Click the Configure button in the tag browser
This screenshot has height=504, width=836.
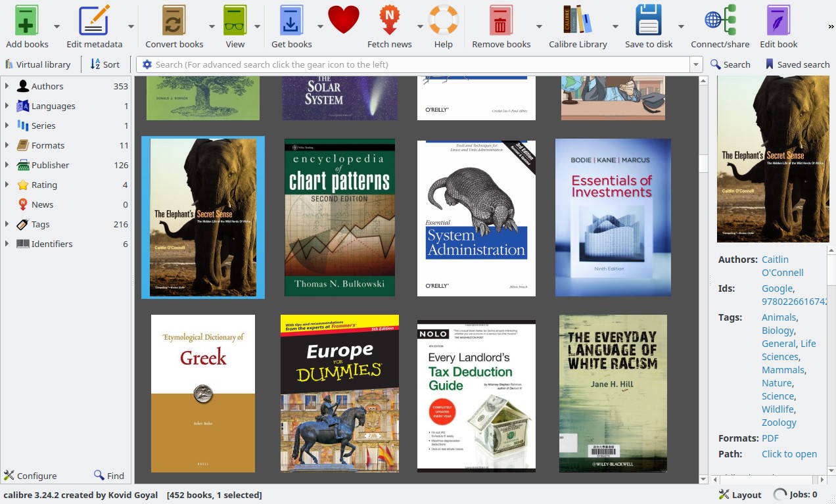30,476
